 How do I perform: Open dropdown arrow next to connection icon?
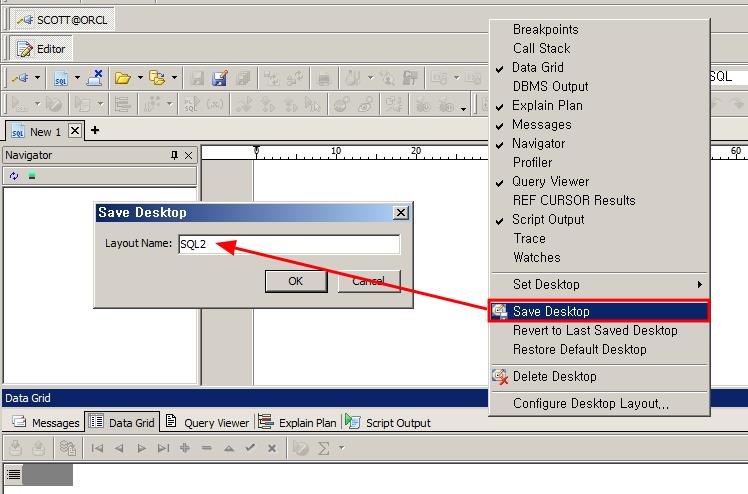pyautogui.click(x=38, y=78)
